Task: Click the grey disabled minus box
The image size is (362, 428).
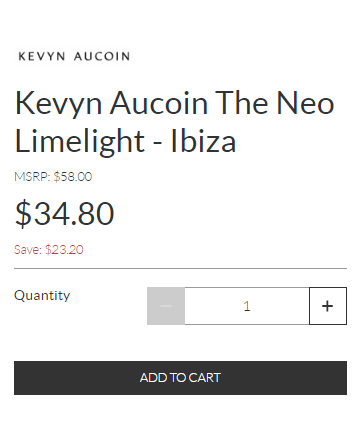Action: point(166,306)
